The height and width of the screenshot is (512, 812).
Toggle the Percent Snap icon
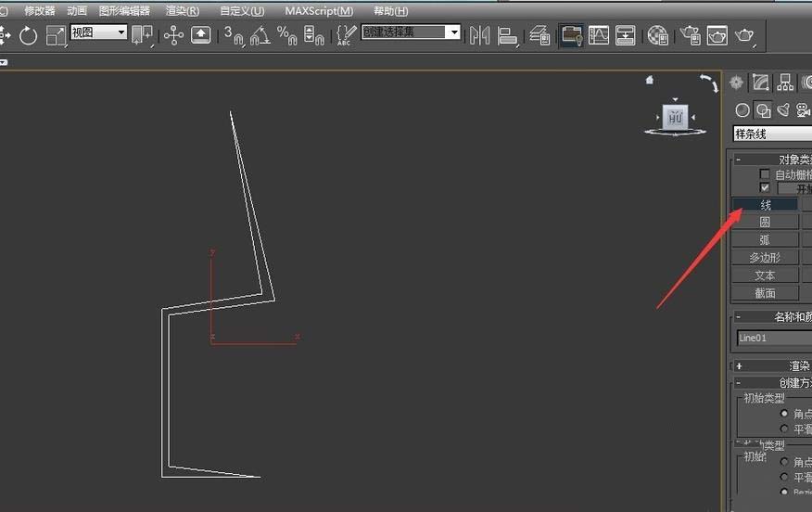(287, 36)
